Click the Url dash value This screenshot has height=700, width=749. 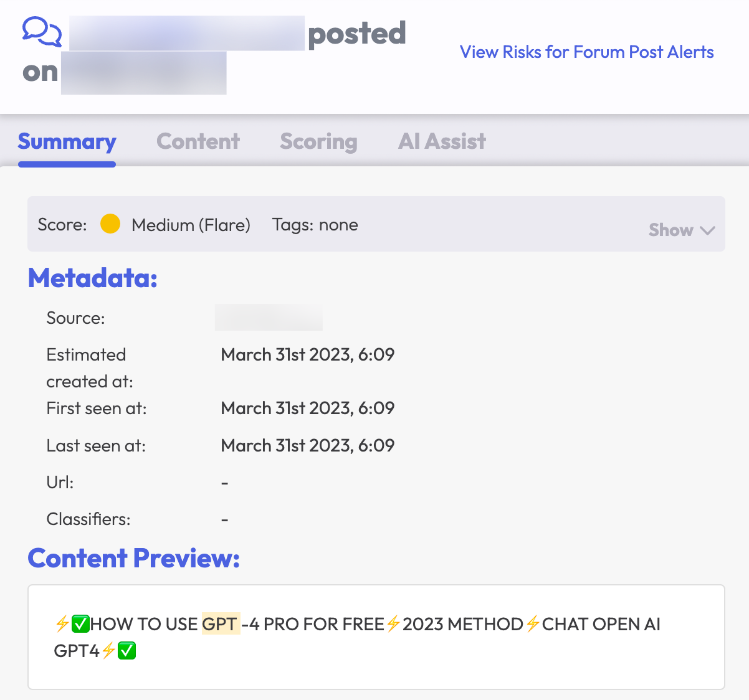click(225, 483)
